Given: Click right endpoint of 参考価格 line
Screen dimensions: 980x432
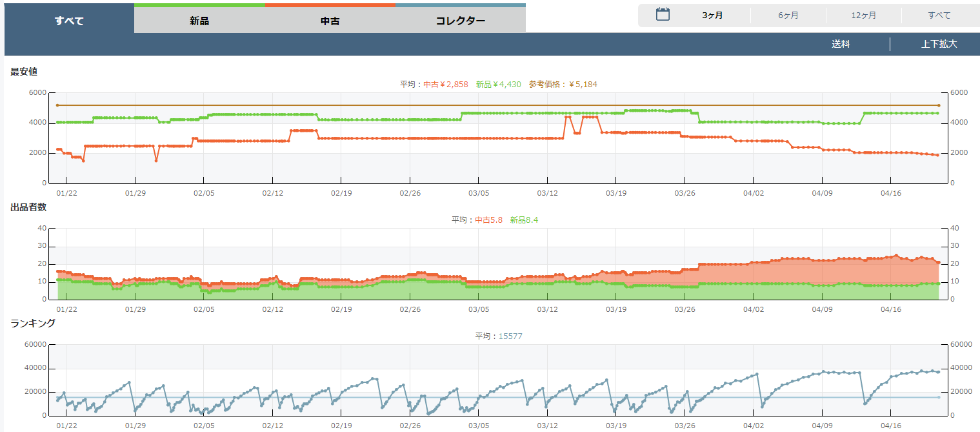Looking at the screenshot, I should [x=939, y=105].
